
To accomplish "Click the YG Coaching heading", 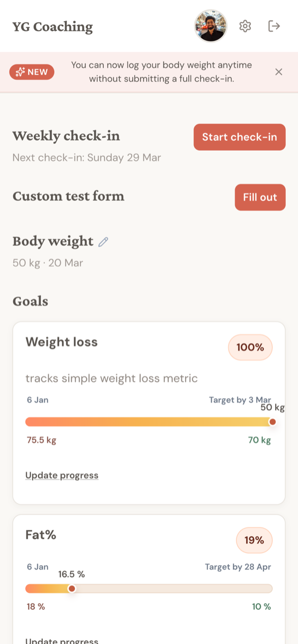I will click(x=53, y=27).
